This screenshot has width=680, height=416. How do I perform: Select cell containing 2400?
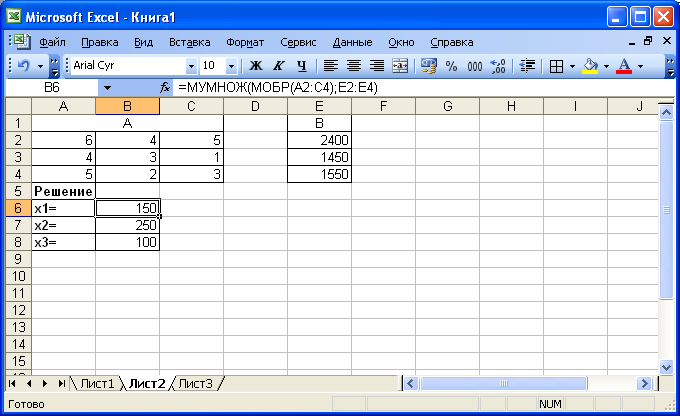(319, 140)
